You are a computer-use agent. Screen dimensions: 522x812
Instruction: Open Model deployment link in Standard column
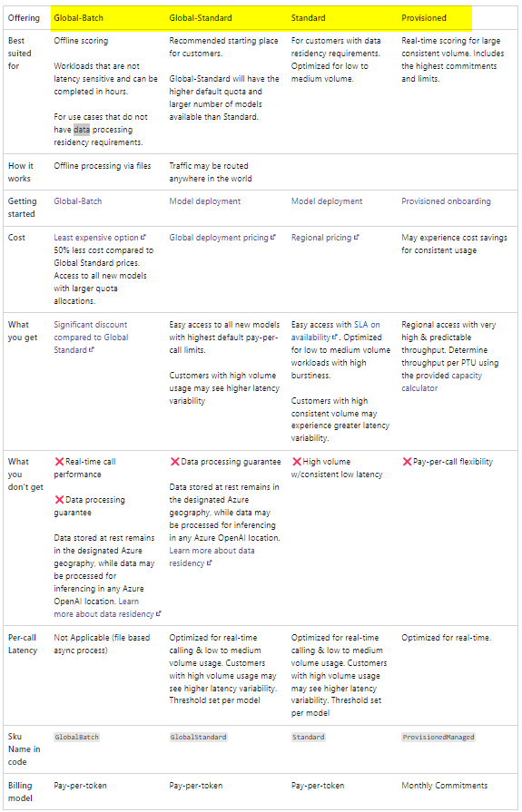pyautogui.click(x=327, y=201)
